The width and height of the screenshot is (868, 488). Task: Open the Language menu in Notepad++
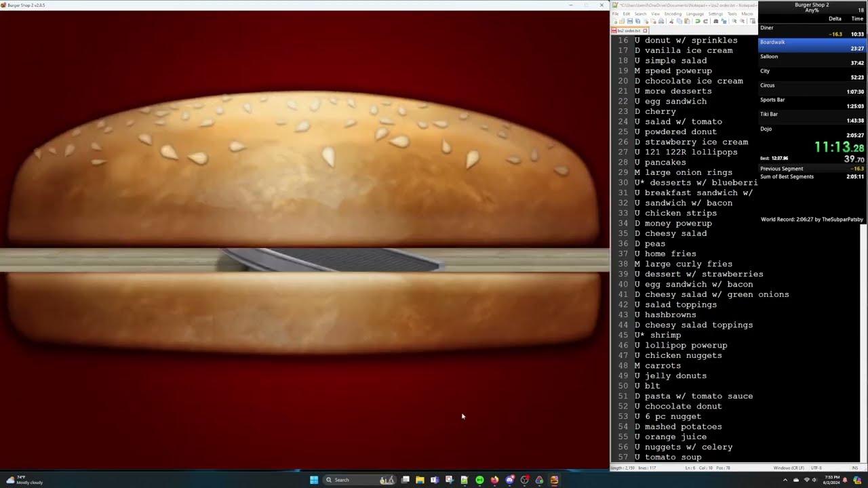coord(695,14)
